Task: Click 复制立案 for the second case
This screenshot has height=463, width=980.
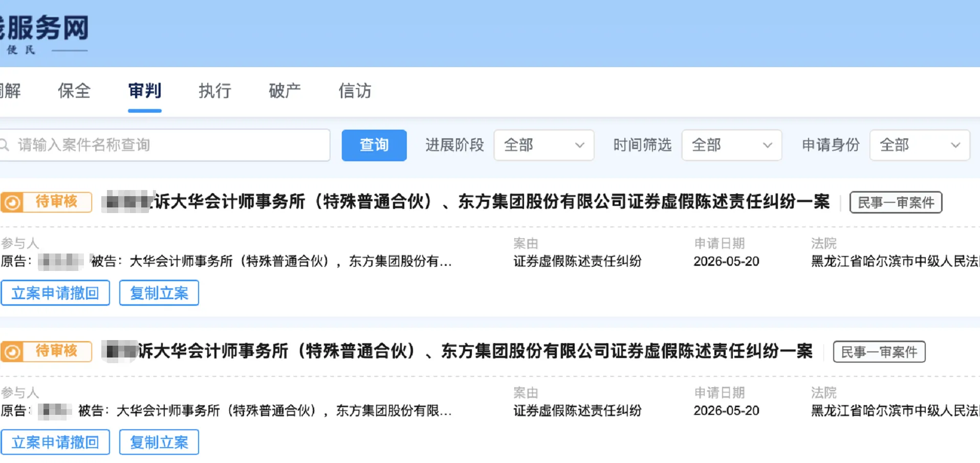Action: (159, 442)
